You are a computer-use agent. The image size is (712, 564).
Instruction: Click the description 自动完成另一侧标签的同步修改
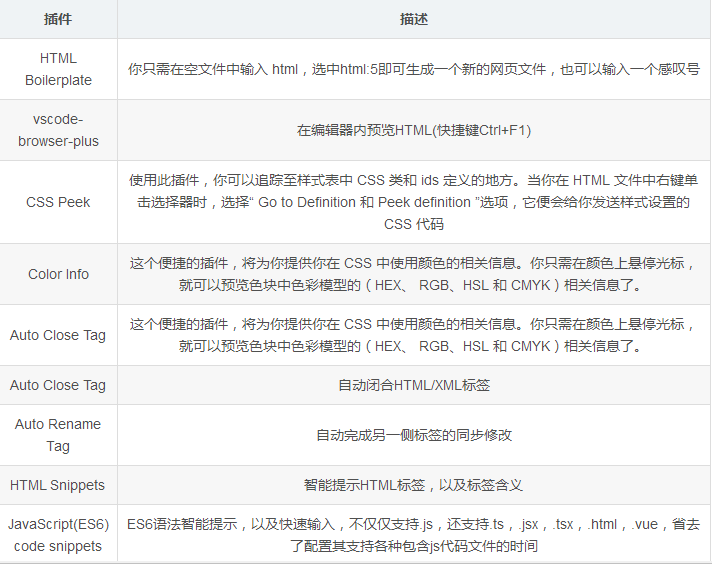[x=414, y=435]
